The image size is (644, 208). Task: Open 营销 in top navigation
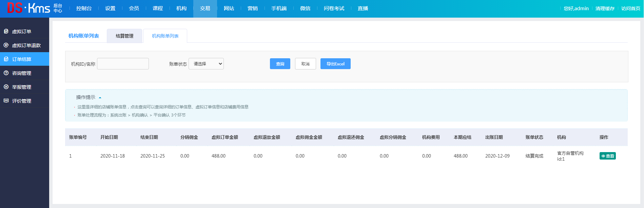(253, 8)
